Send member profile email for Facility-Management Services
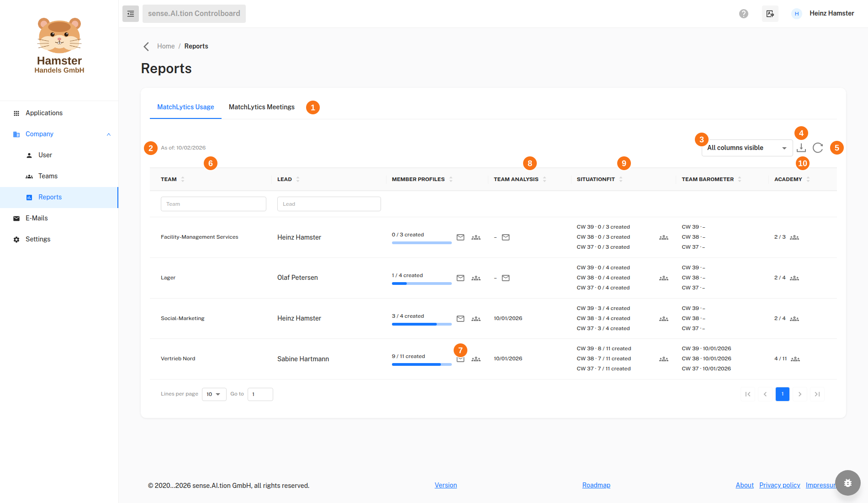The image size is (868, 503). [460, 237]
